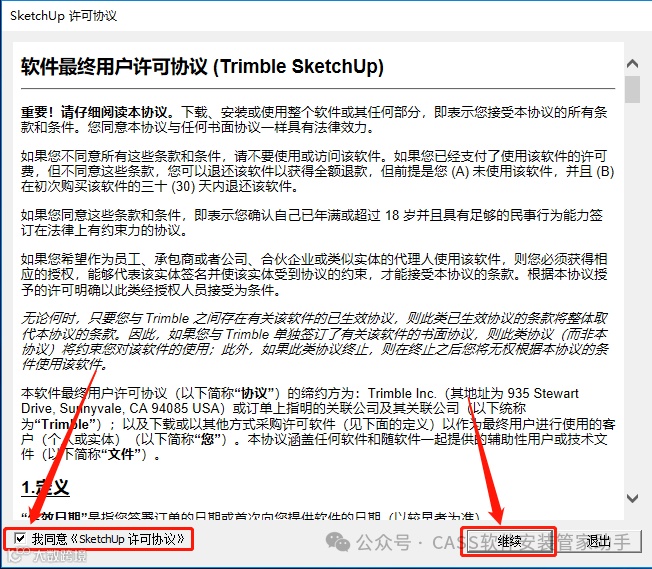Viewport: 652px width, 569px height.
Task: Click the paragraph starting 本软件最终用户许可协议
Action: [x=318, y=424]
